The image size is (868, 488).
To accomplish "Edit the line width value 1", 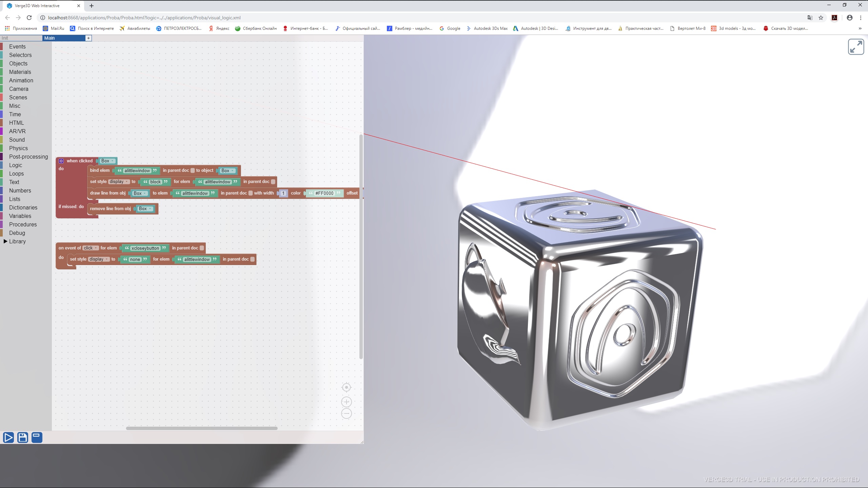I will pos(283,193).
